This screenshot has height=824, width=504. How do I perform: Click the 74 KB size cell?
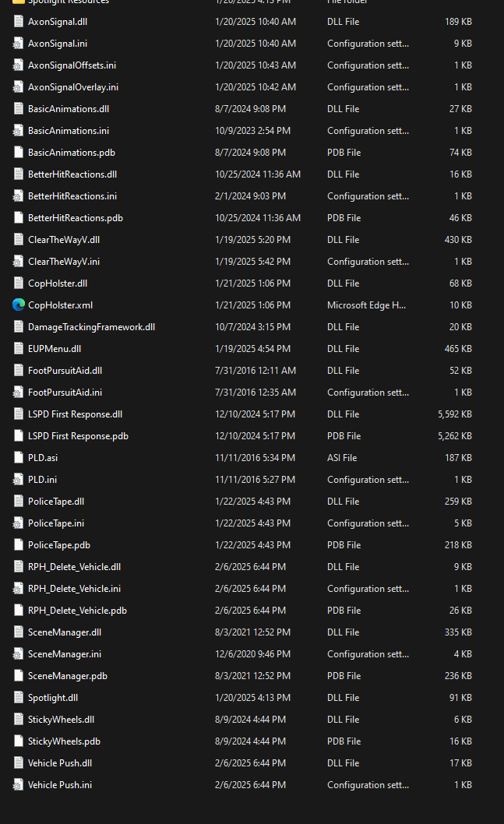460,153
